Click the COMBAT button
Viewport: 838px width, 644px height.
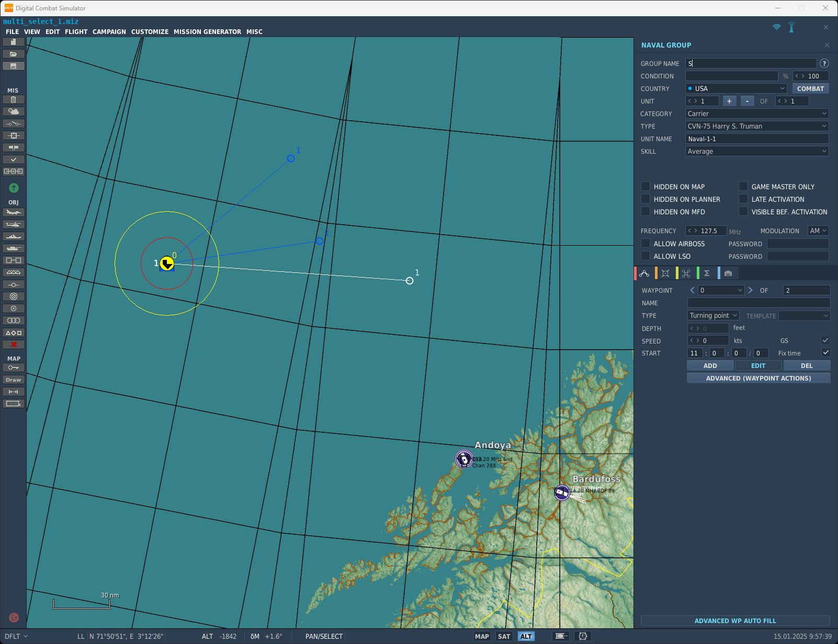click(x=810, y=88)
